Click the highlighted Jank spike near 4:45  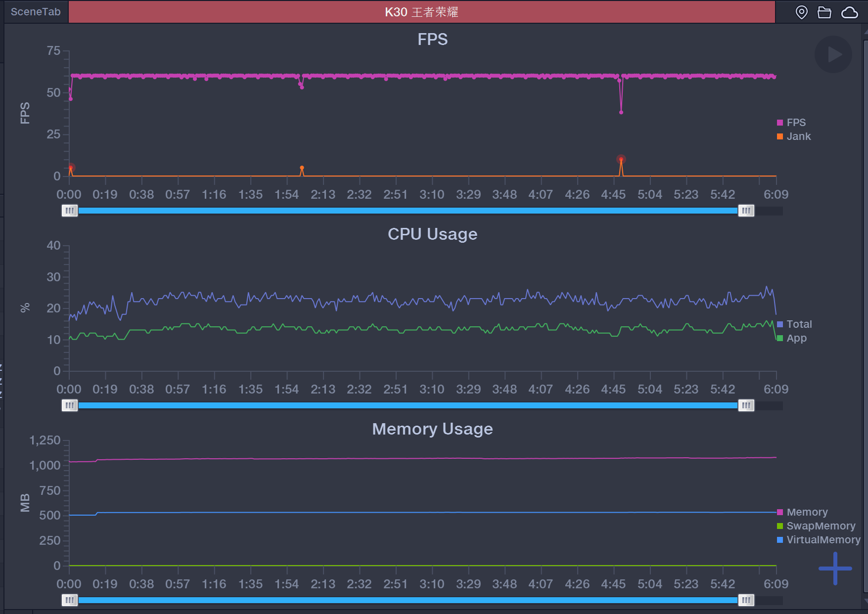[621, 159]
